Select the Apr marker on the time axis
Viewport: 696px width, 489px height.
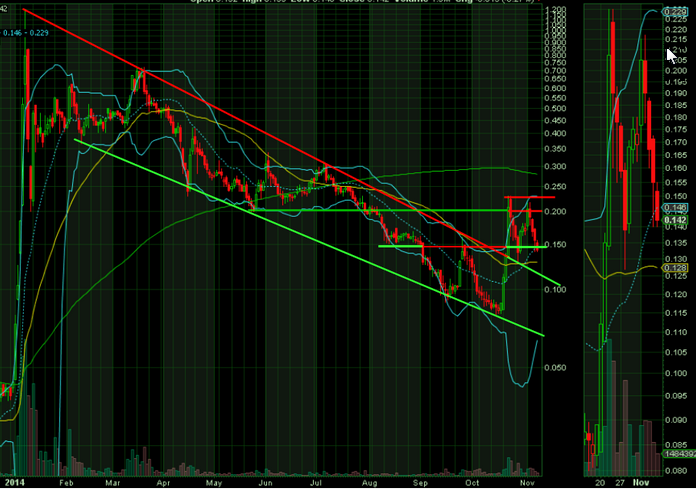click(x=161, y=481)
